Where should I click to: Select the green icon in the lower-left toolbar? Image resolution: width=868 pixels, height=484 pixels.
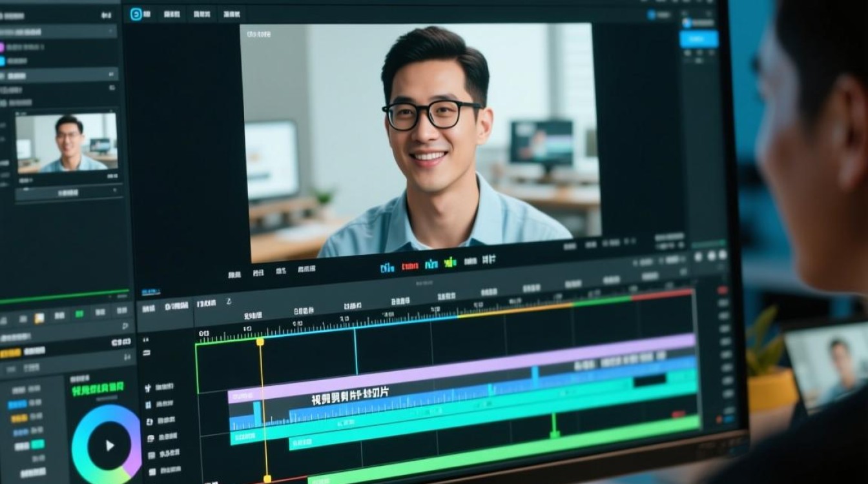coord(79,314)
